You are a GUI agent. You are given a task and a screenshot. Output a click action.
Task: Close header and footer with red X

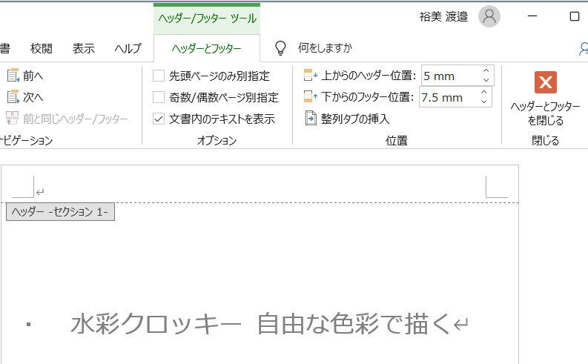(x=545, y=82)
